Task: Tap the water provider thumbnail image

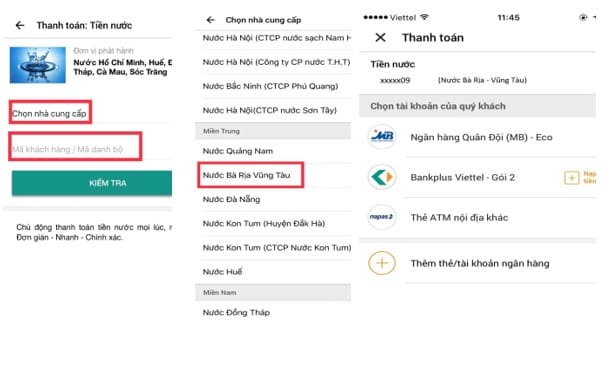Action: (x=38, y=65)
